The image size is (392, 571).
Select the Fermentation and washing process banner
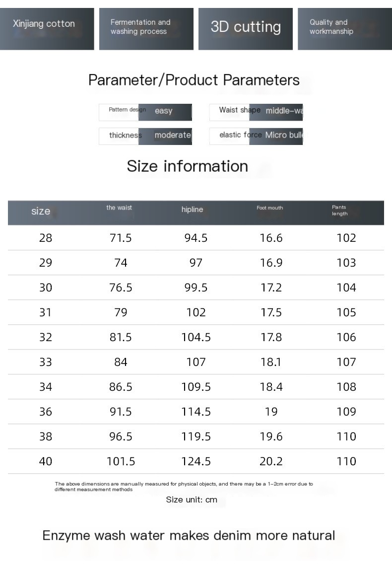(146, 28)
